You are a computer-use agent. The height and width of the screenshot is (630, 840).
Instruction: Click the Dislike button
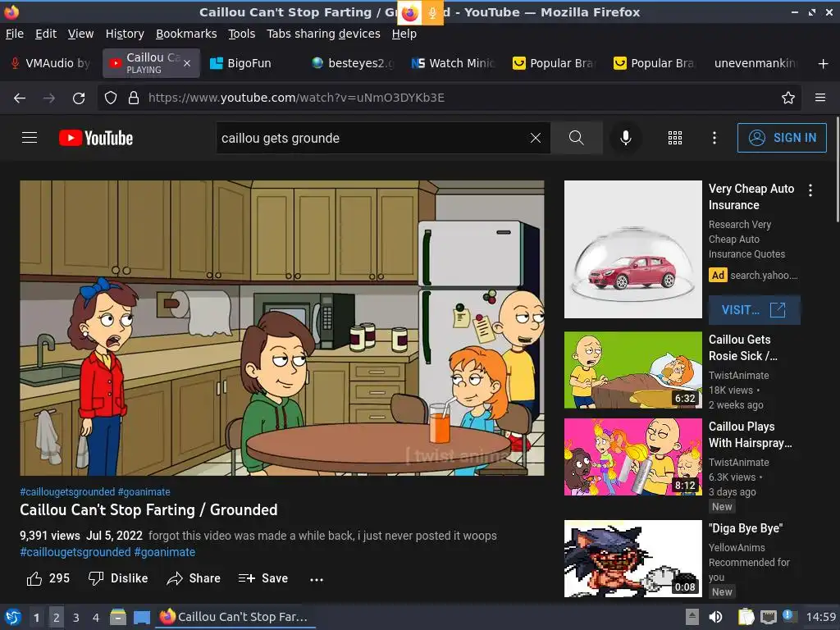[x=118, y=578]
